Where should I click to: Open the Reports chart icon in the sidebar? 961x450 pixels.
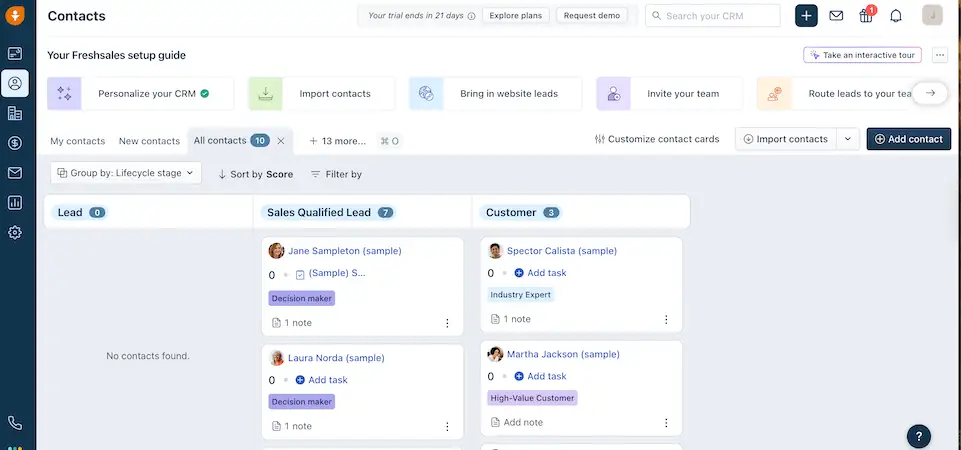coord(15,202)
